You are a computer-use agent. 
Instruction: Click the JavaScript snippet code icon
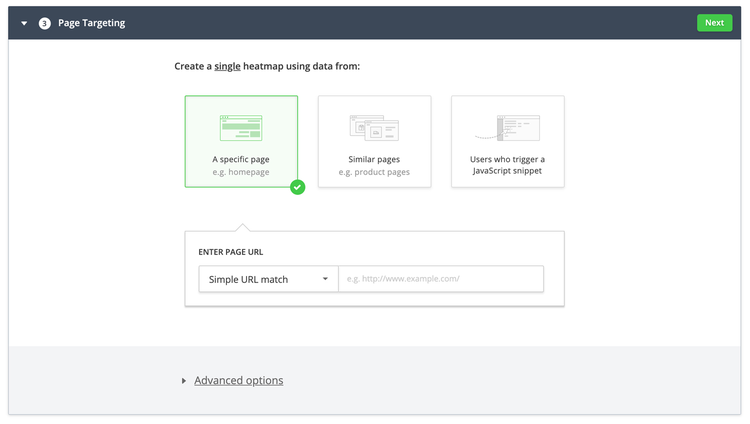pyautogui.click(x=507, y=128)
